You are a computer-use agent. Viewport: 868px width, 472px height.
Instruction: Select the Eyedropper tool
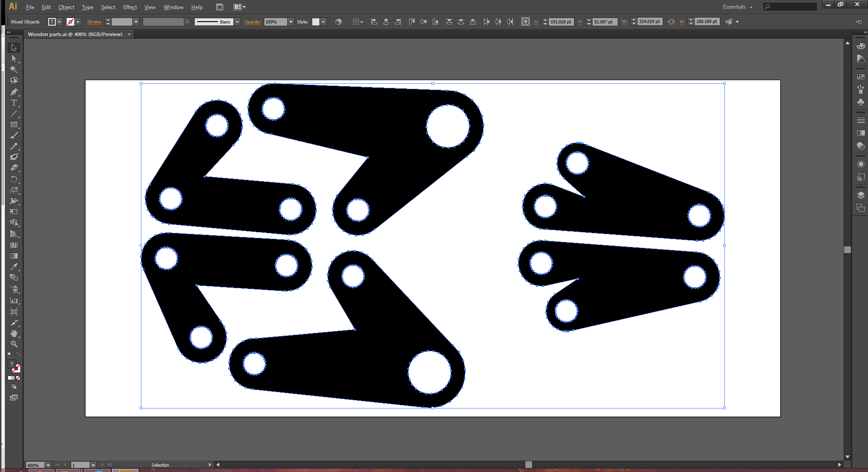(x=14, y=267)
